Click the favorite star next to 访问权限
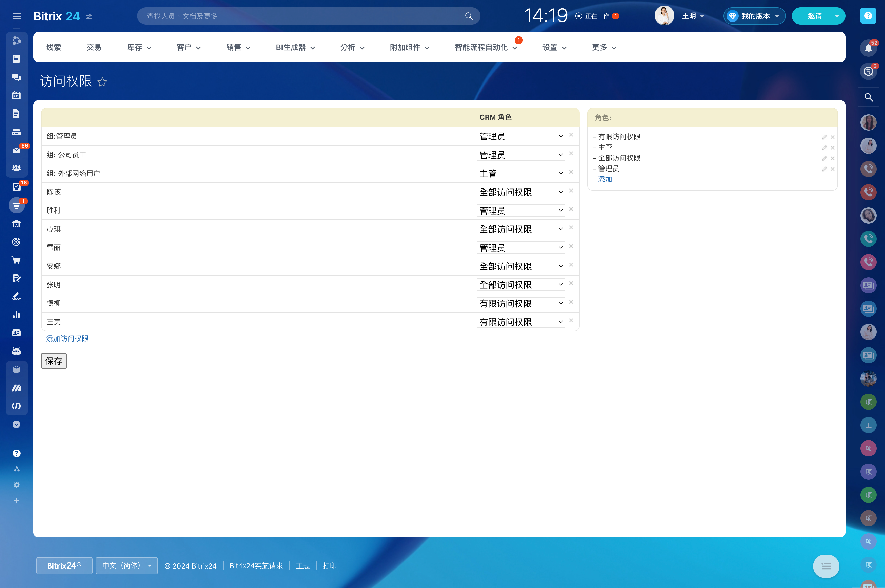This screenshot has height=588, width=885. [102, 82]
